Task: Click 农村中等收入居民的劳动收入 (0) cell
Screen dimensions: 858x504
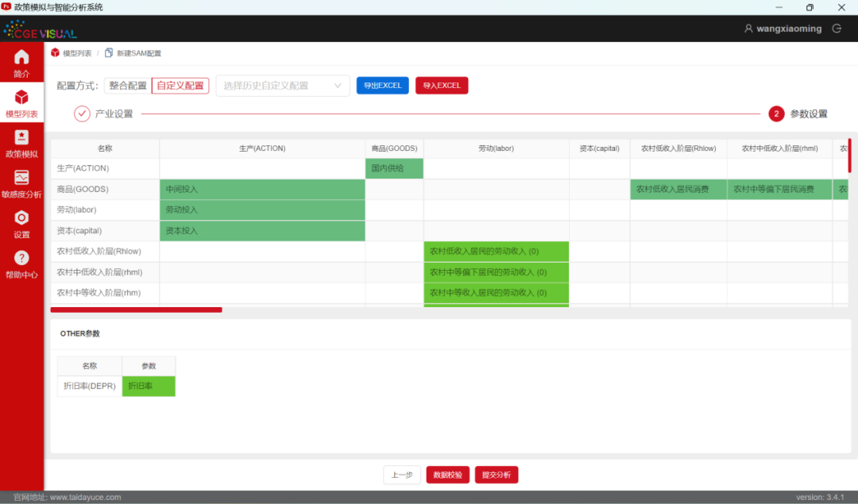Action: (497, 293)
